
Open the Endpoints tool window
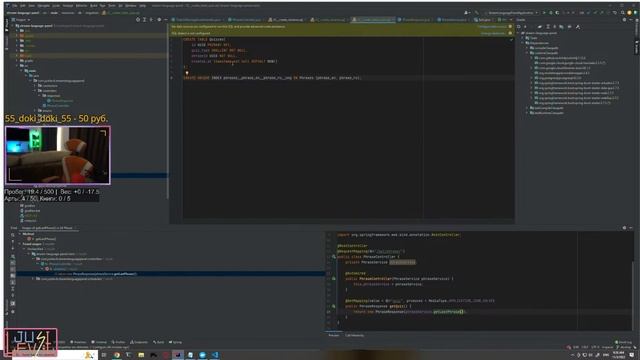pyautogui.click(x=139, y=342)
